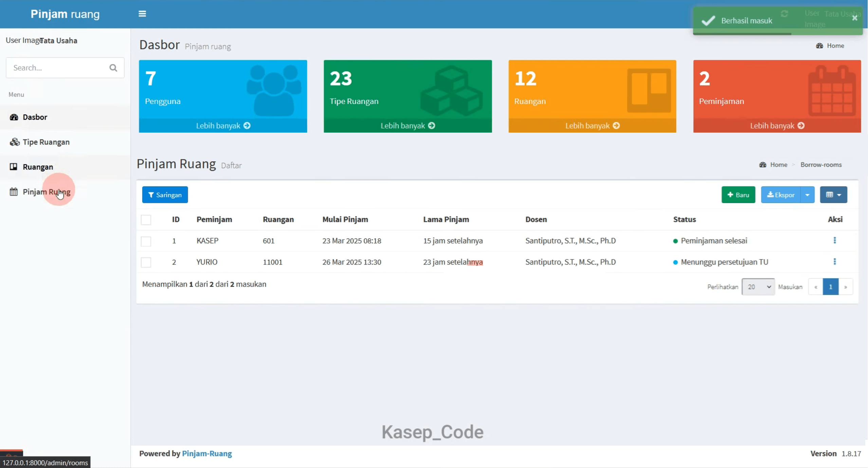Open action menu dots for KASEP row
Screen dimensions: 868x468
pyautogui.click(x=835, y=240)
